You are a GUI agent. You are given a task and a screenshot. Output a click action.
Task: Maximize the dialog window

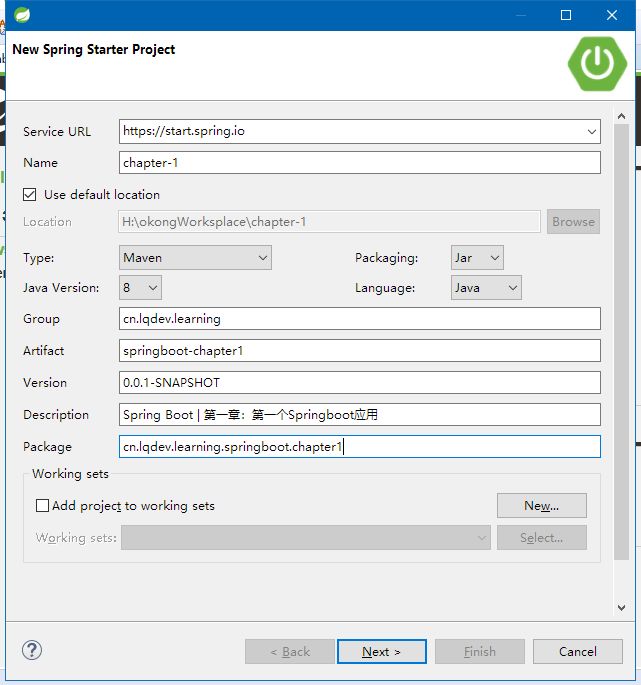[566, 15]
